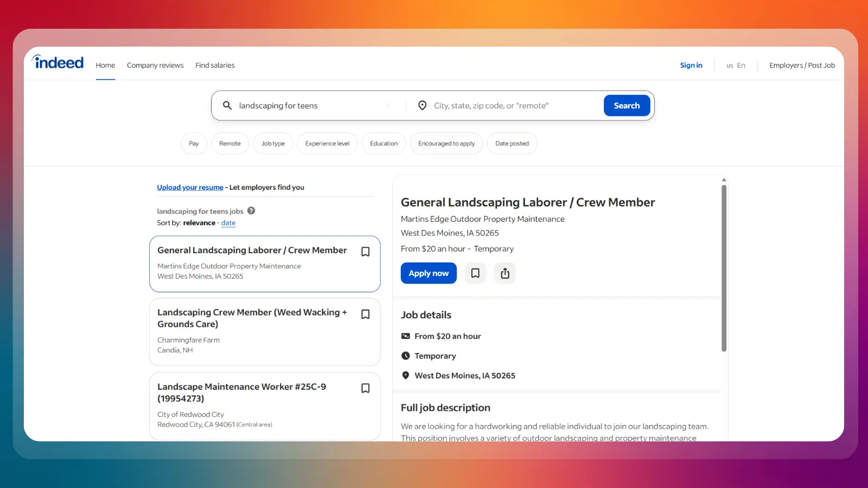Open the Encouraged to apply filter

[446, 144]
